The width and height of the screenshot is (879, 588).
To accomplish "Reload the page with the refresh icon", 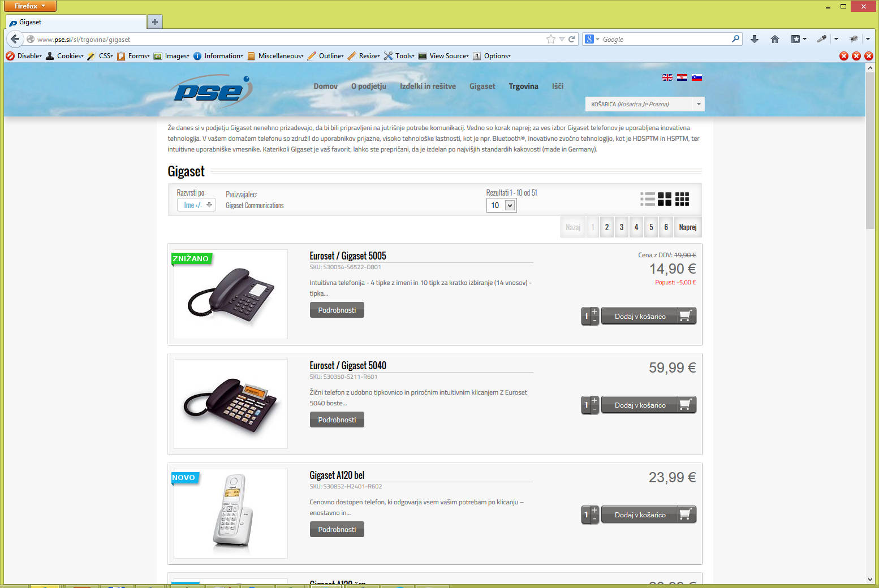I will coord(571,39).
